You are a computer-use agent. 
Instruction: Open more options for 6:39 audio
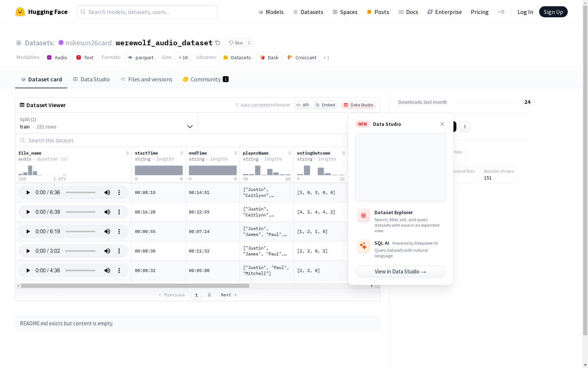click(x=119, y=212)
